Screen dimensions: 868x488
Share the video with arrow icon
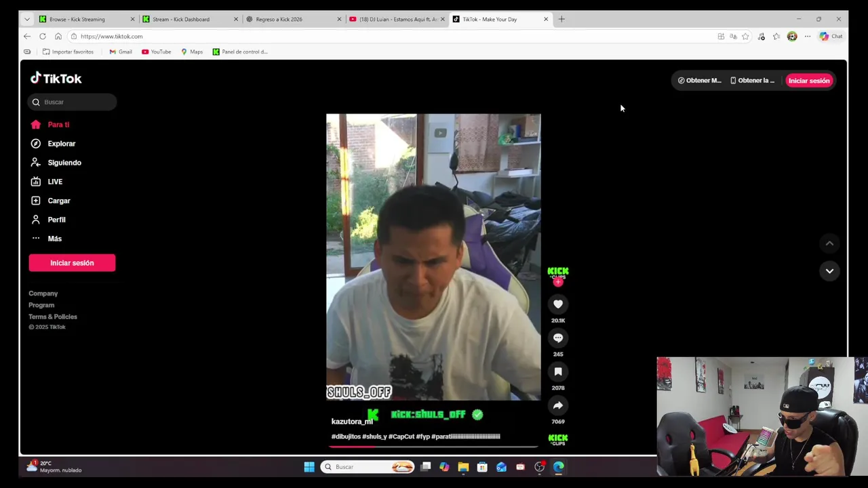pos(558,405)
